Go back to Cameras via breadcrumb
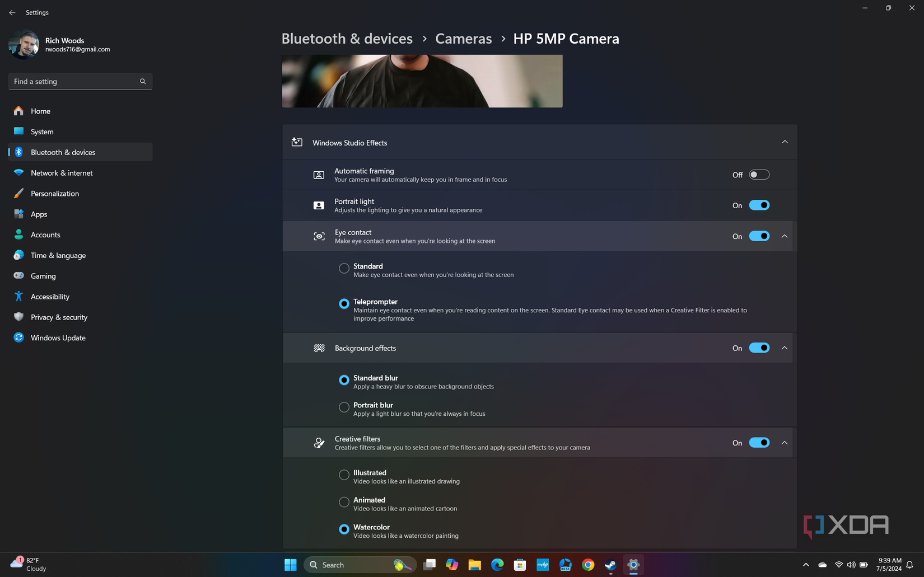924x577 pixels. click(x=463, y=39)
